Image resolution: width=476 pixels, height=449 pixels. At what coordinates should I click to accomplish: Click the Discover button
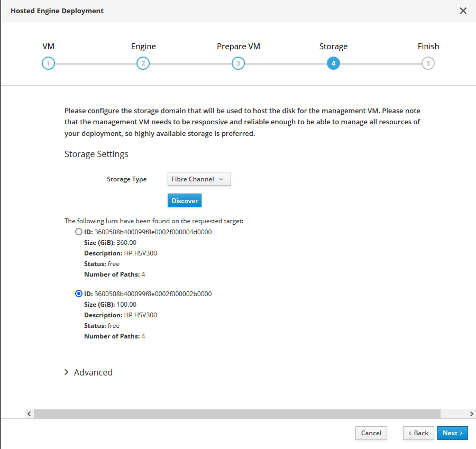[185, 200]
